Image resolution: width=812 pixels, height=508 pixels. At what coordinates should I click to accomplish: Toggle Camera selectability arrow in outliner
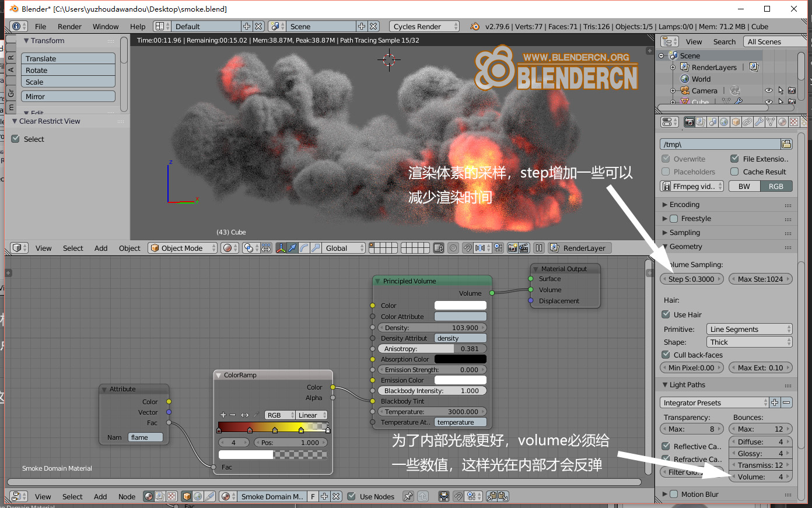tap(780, 90)
